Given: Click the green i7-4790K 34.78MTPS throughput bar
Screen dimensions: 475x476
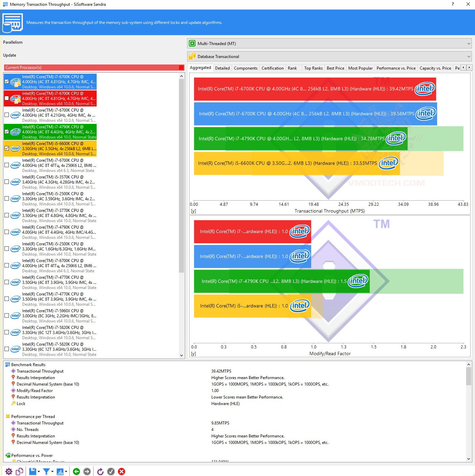Looking at the screenshot, I should point(301,139).
